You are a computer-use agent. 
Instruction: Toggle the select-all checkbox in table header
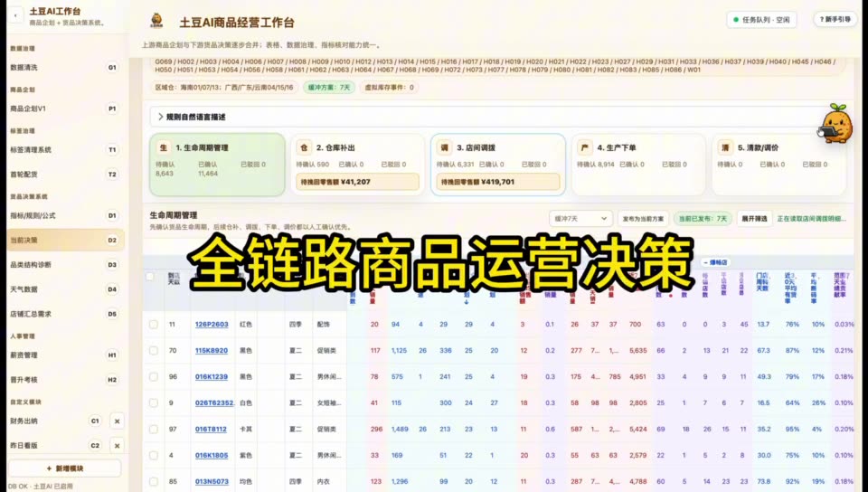(150, 276)
